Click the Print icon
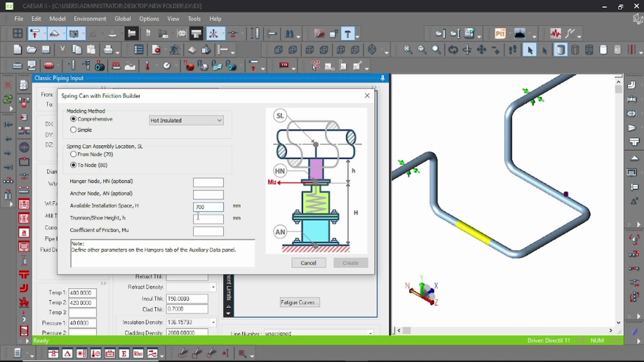This screenshot has height=362, width=644. click(108, 50)
